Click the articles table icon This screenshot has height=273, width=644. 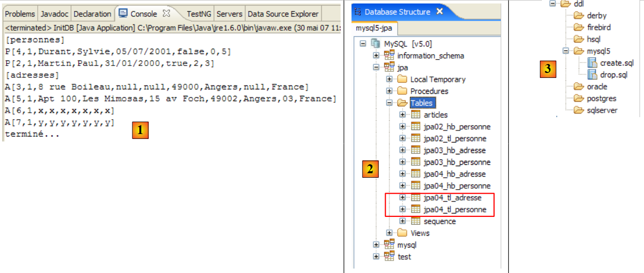pos(416,115)
